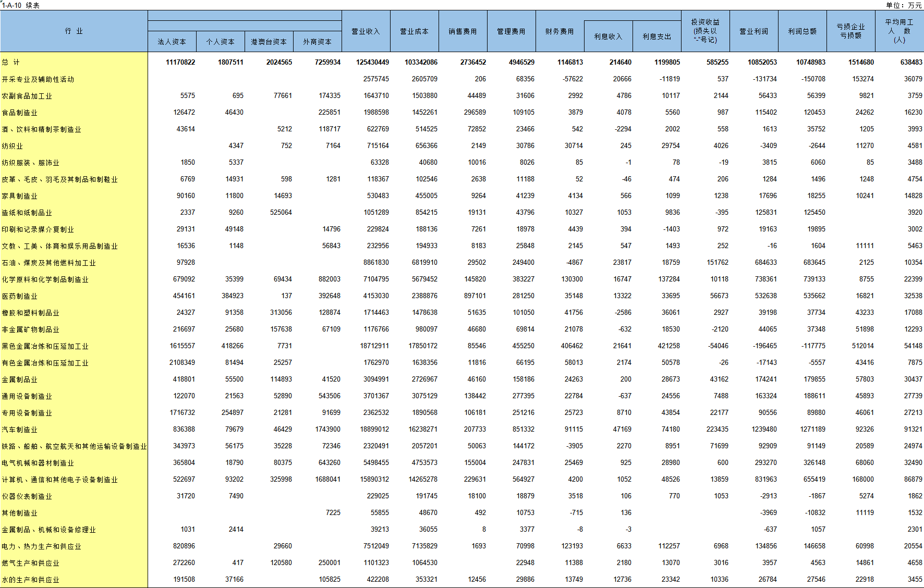The width and height of the screenshot is (924, 588).
Task: Click the '印刷和记录媒介复制业' row label
Action: 38,229
